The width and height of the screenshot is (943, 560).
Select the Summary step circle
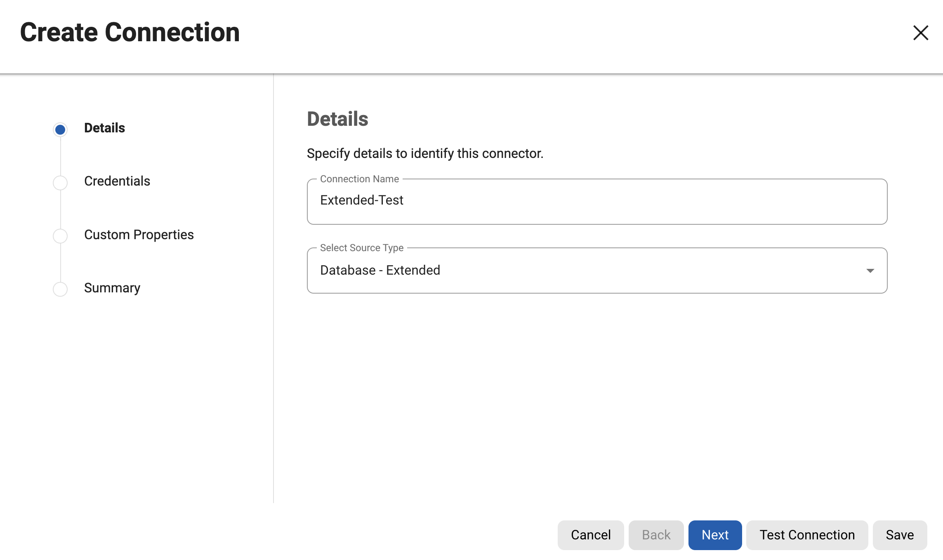coord(60,289)
